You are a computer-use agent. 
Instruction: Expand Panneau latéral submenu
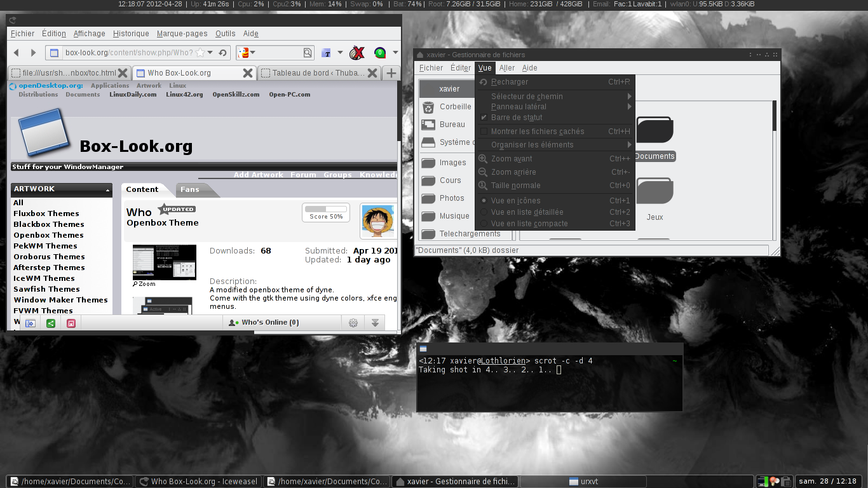click(555, 107)
